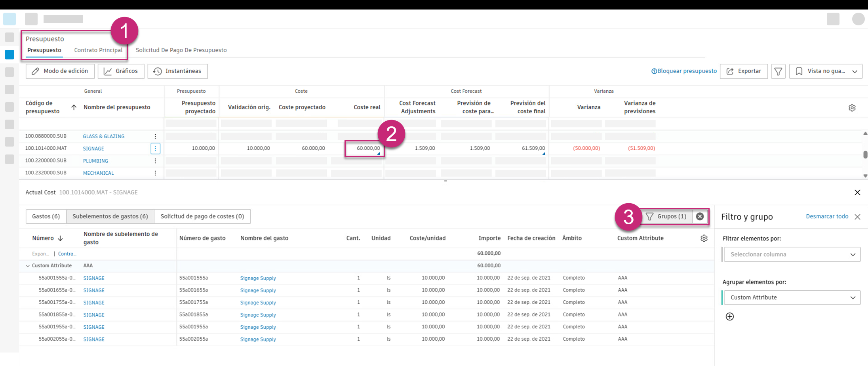Clear the Grupos (1) filter
The image size is (868, 366).
click(700, 216)
